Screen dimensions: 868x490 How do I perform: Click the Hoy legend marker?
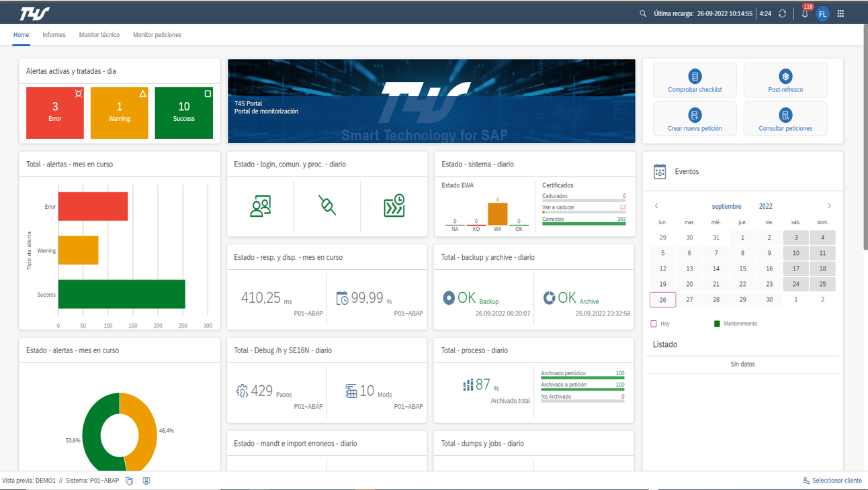[x=654, y=324]
